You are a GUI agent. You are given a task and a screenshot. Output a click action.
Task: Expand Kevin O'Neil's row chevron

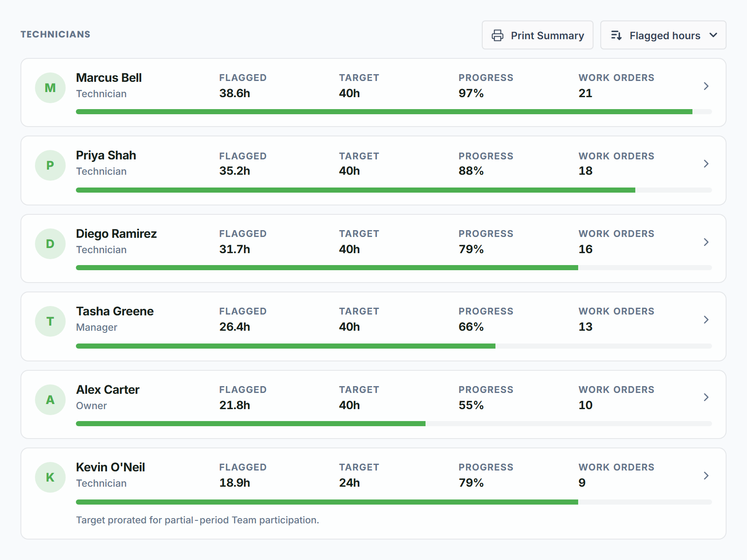point(706,476)
